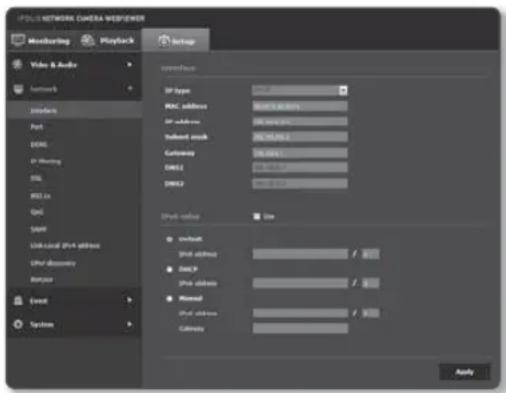Open the DDNS settings page
Viewport: 506px width, 393px height.
point(39,144)
